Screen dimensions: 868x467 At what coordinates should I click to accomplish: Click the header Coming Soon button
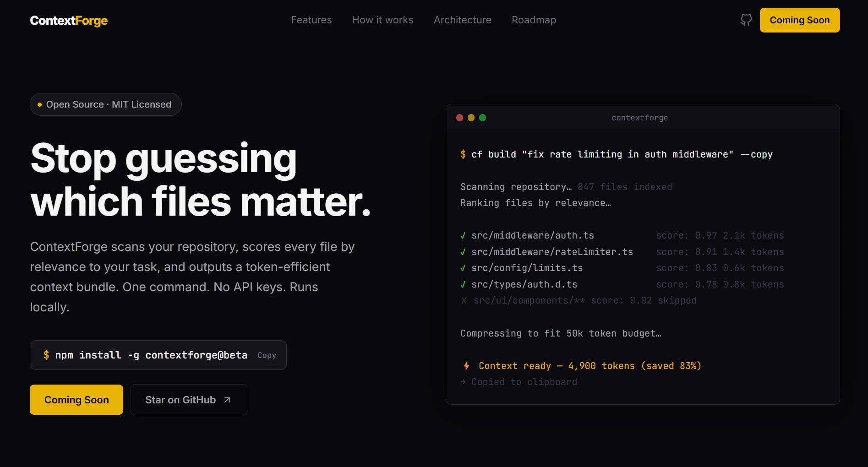point(800,20)
